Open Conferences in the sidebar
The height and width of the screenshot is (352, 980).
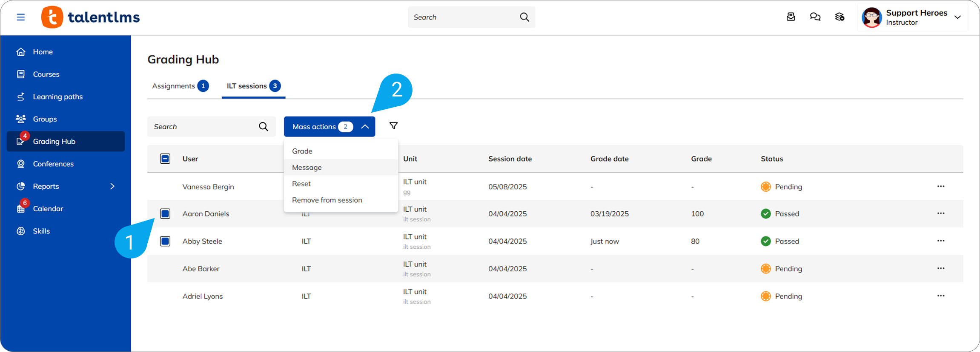53,164
